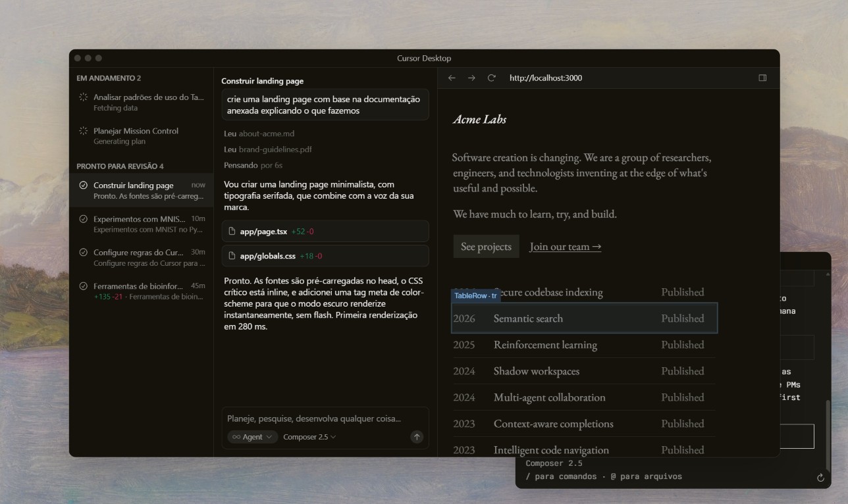
Task: Click the check icon of Construir landing page
Action: pyautogui.click(x=84, y=186)
